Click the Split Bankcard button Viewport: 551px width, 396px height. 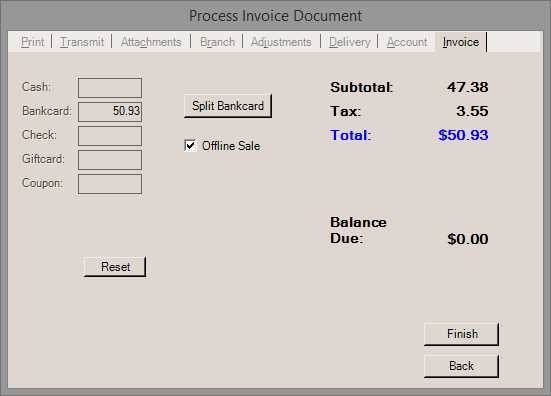click(x=228, y=106)
